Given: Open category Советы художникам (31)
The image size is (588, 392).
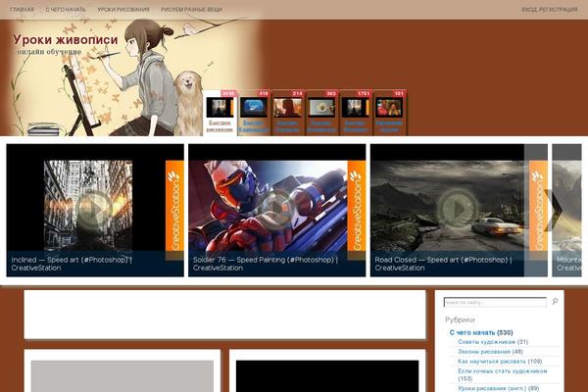Looking at the screenshot, I should (493, 342).
